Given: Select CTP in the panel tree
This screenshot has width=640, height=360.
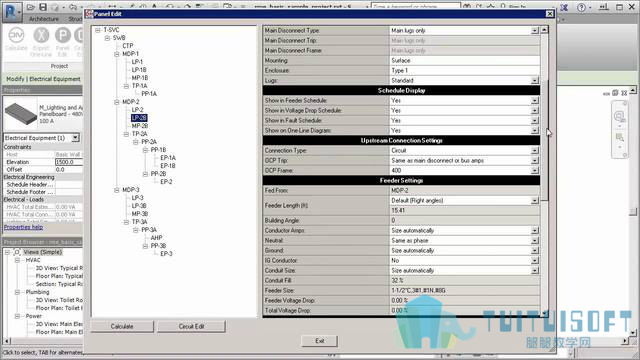Looking at the screenshot, I should (x=128, y=46).
